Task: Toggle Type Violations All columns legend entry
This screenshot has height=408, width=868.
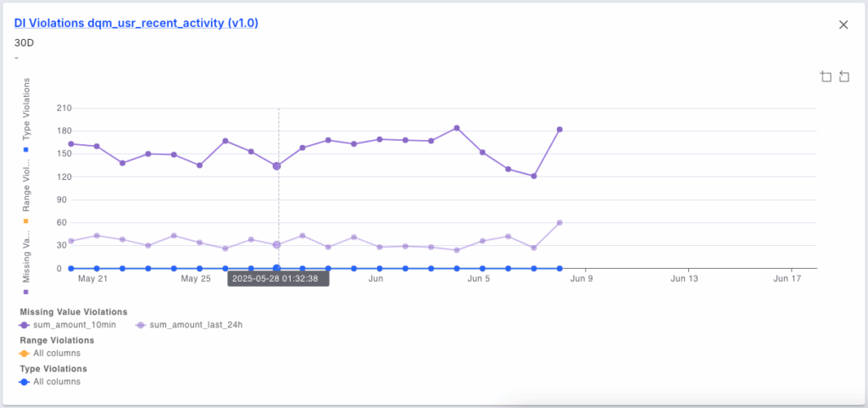Action: pos(50,382)
